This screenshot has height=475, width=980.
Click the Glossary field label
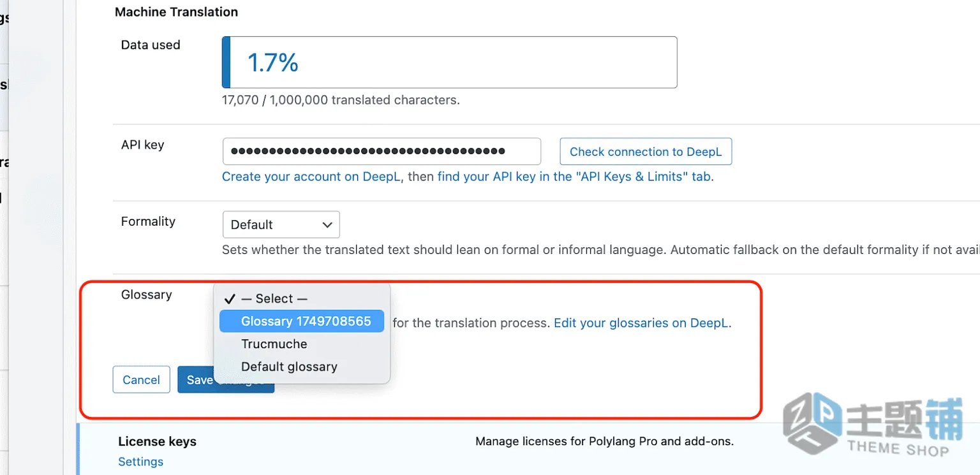(x=147, y=295)
